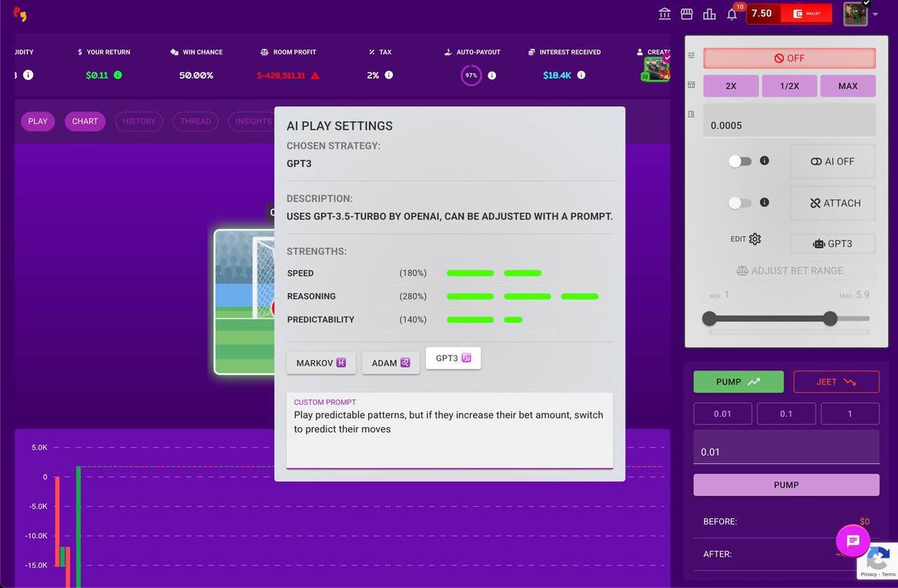Click the 97% auto-payout progress ring

click(x=471, y=76)
